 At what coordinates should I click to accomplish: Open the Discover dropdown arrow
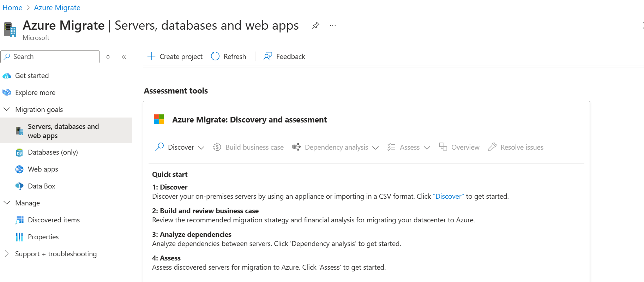(201, 148)
